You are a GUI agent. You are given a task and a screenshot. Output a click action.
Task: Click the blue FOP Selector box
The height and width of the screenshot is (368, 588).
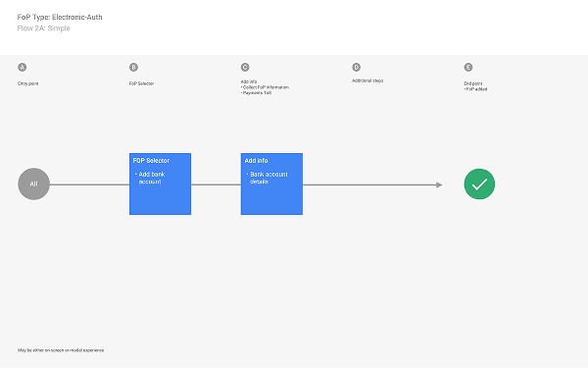(160, 184)
